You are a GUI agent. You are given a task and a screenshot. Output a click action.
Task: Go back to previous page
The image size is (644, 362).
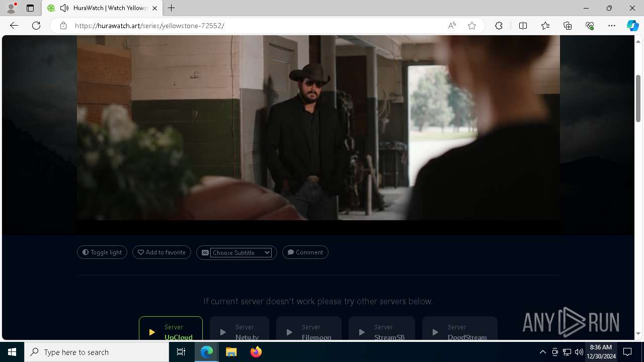tap(14, 26)
